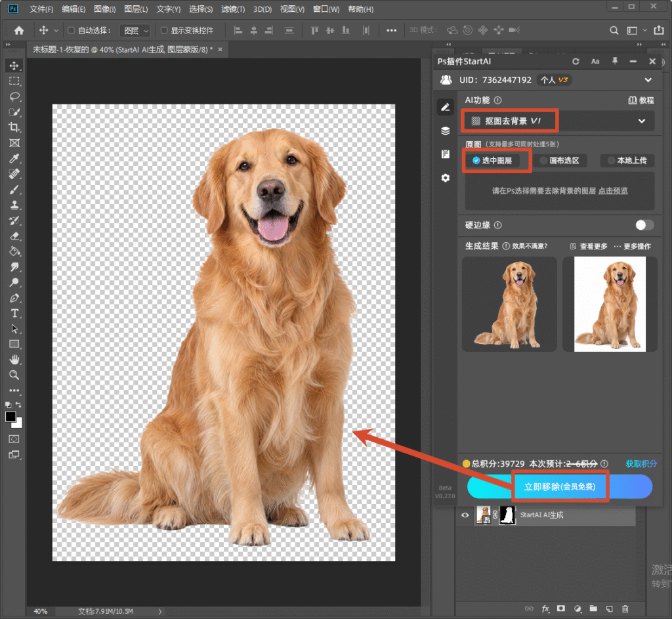Viewport: 672px width, 619px height.
Task: Enable 显示变换控件 checkbox
Action: (163, 30)
